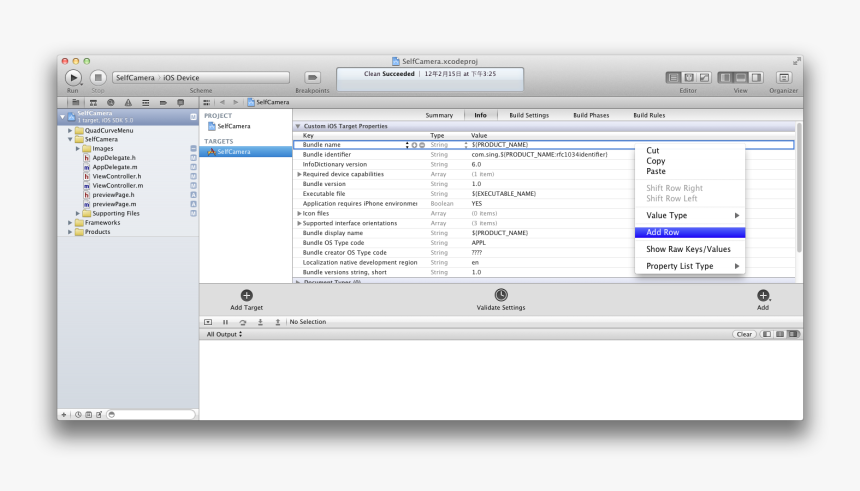Viewport: 860px width, 491px height.
Task: Switch to the Build Settings tab
Action: click(529, 115)
